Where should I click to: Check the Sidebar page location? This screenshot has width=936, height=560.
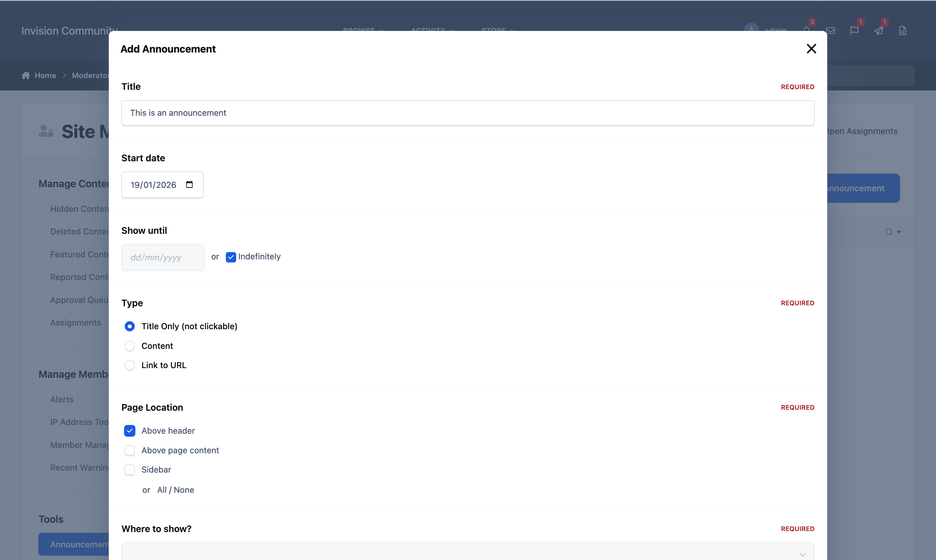click(x=129, y=470)
